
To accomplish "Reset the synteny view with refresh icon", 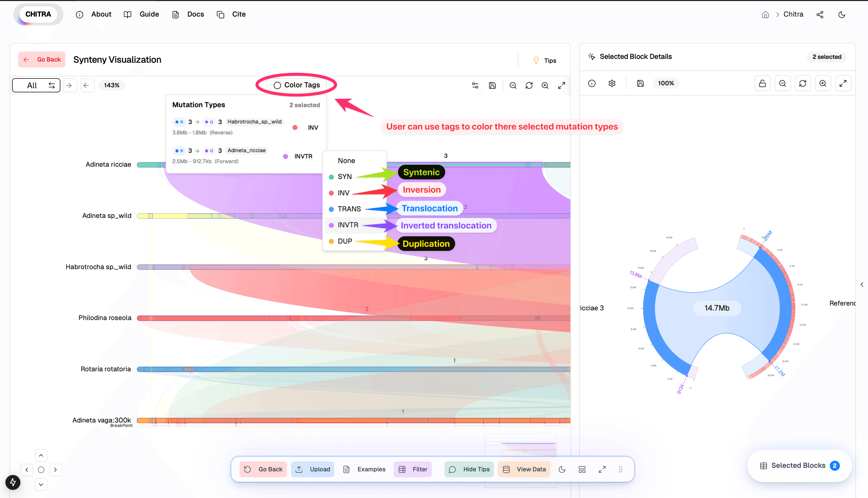I will [x=529, y=86].
